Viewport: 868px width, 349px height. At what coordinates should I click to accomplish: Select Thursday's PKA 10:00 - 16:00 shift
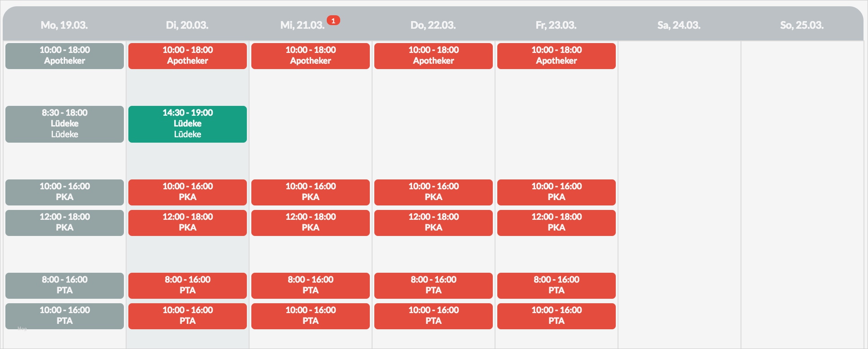click(434, 192)
